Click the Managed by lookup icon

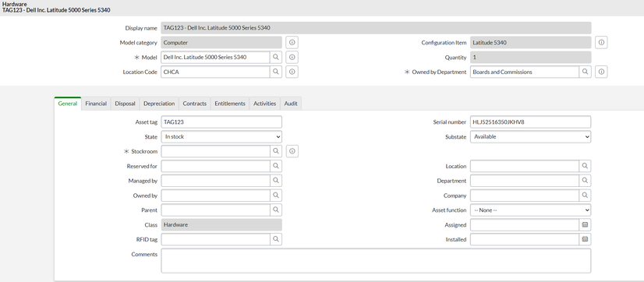pyautogui.click(x=276, y=181)
